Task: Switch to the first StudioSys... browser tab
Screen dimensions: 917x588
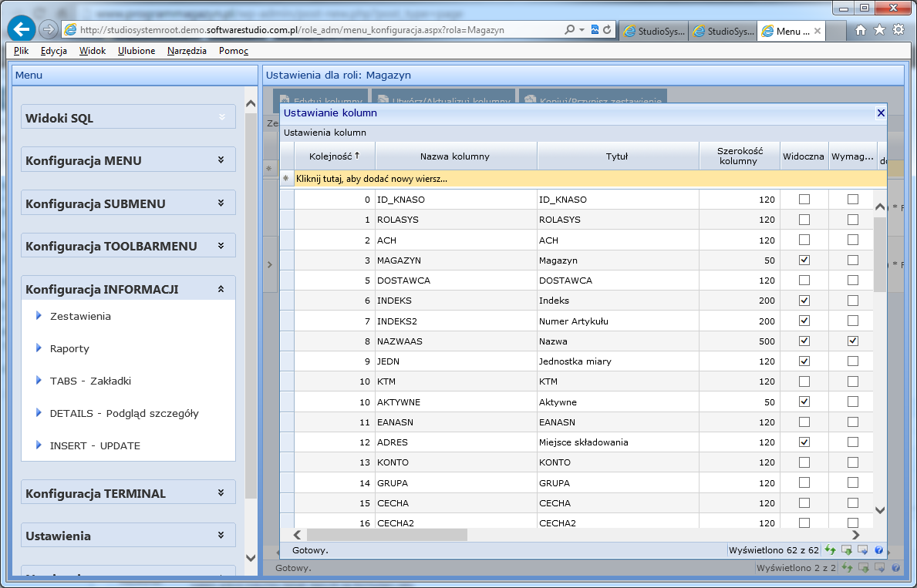Action: (x=655, y=31)
